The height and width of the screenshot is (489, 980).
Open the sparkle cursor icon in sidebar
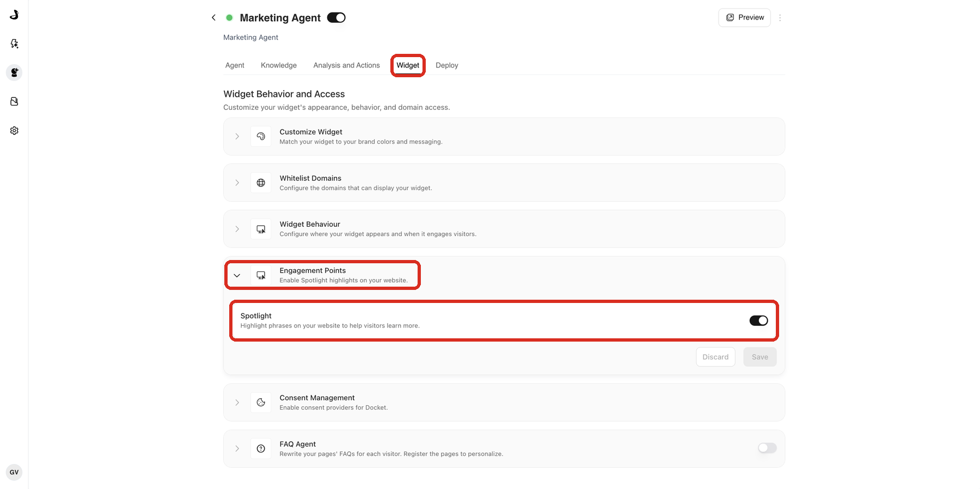pyautogui.click(x=14, y=44)
